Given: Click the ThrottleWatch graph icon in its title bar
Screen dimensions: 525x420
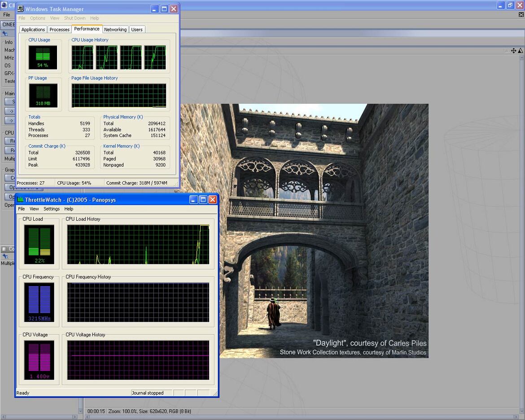Looking at the screenshot, I should 20,200.
